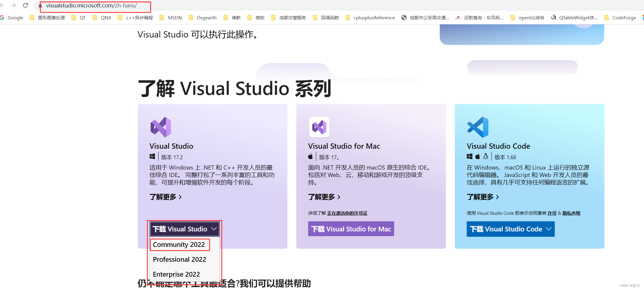This screenshot has height=290, width=644.
Task: Open the Osgearth bookmark folder
Action: 202,18
